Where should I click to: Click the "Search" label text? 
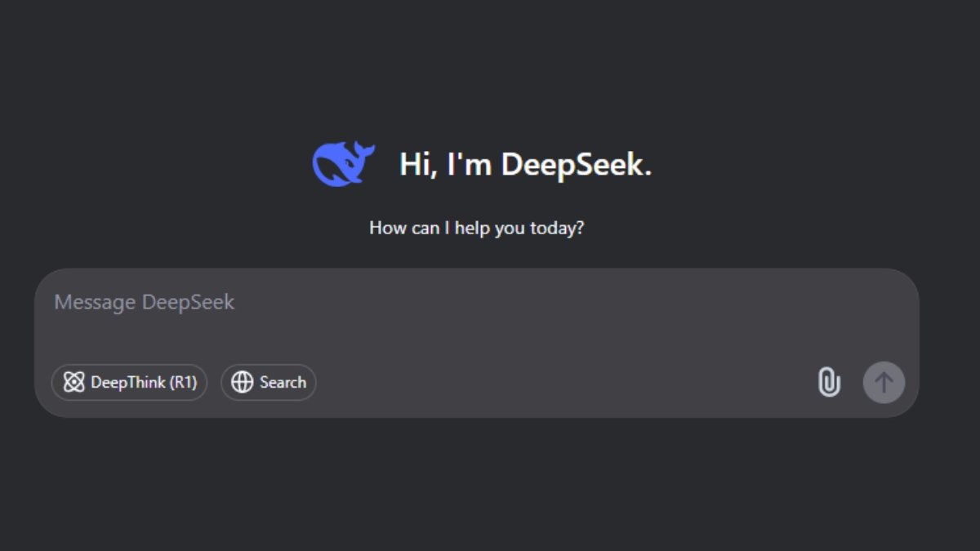pos(283,382)
